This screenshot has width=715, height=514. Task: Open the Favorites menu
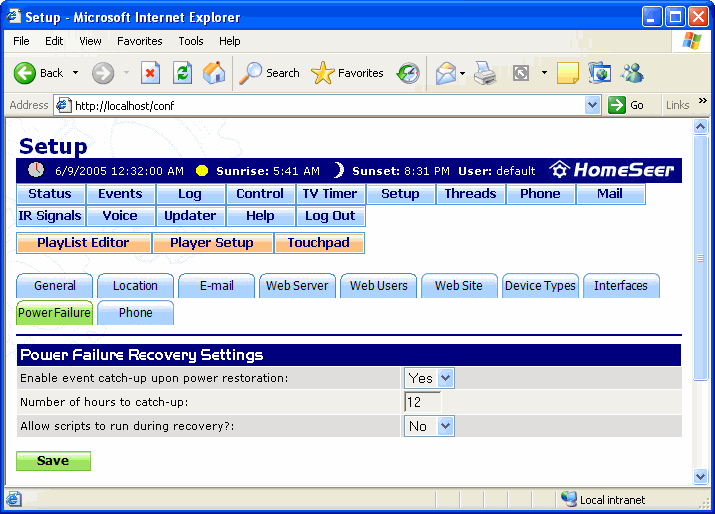(x=140, y=41)
